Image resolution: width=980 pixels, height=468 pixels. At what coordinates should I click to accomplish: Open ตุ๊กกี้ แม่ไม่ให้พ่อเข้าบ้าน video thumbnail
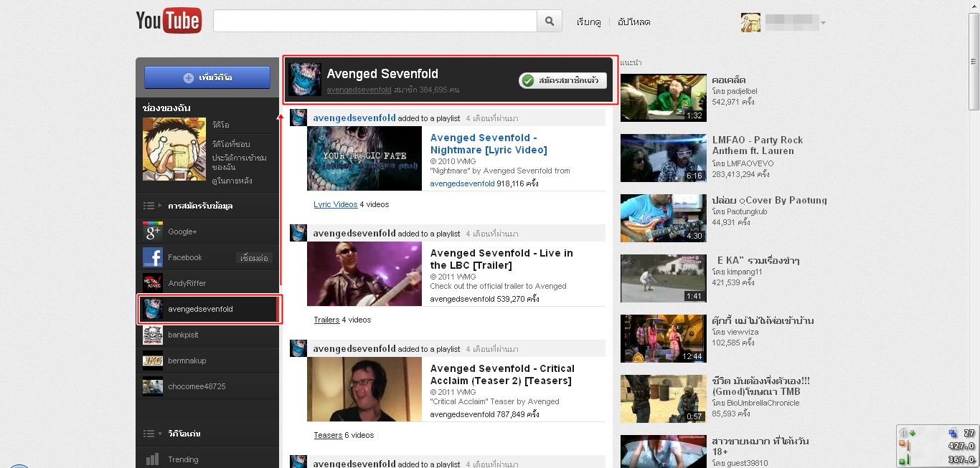664,338
